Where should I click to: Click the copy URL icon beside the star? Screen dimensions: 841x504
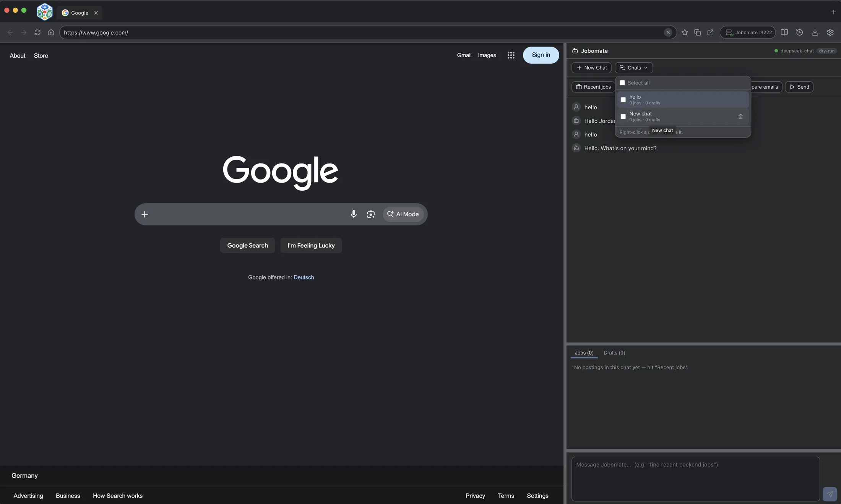click(698, 32)
